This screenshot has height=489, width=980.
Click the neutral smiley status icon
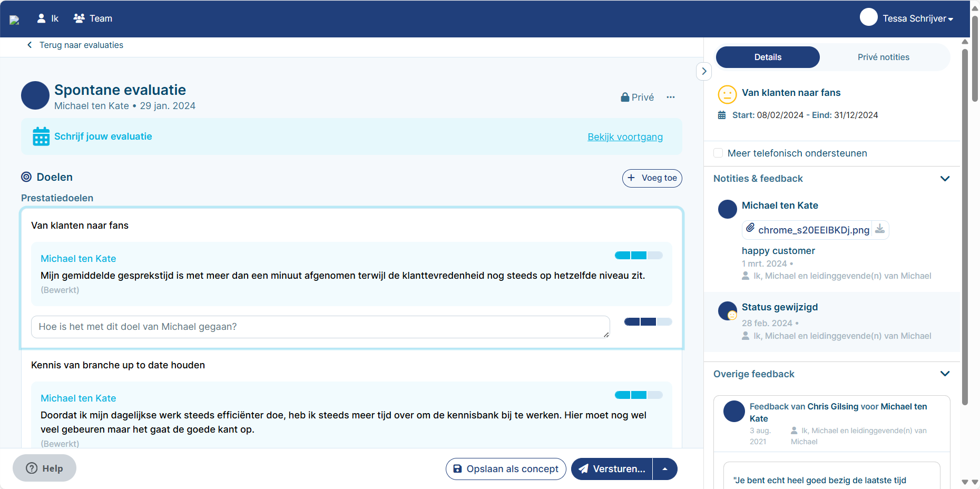point(727,95)
